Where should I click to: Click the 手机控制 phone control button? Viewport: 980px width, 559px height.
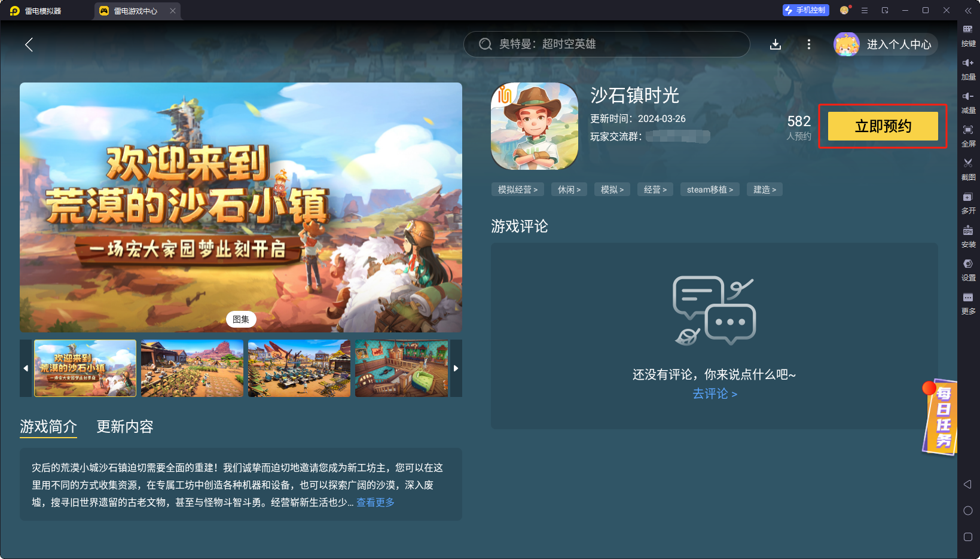tap(805, 10)
